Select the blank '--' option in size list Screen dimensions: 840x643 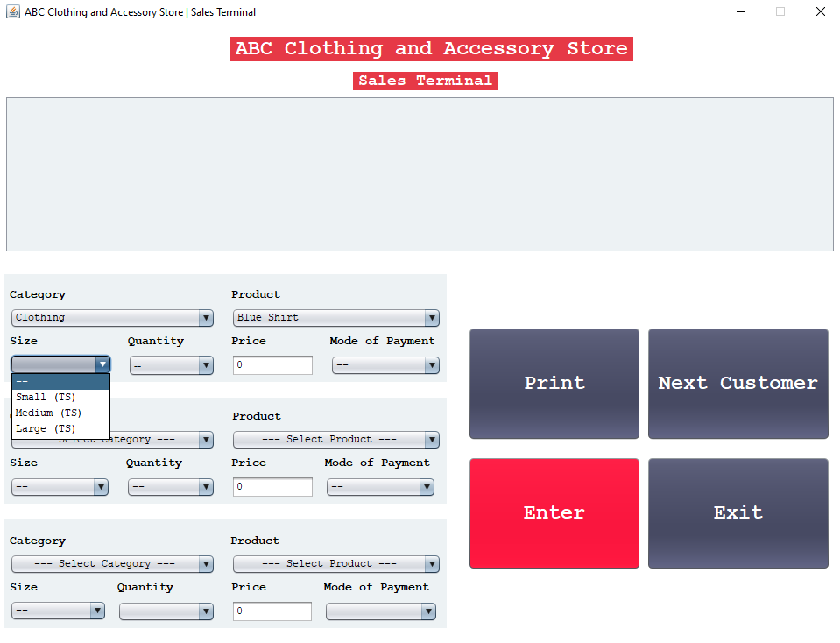(x=60, y=382)
